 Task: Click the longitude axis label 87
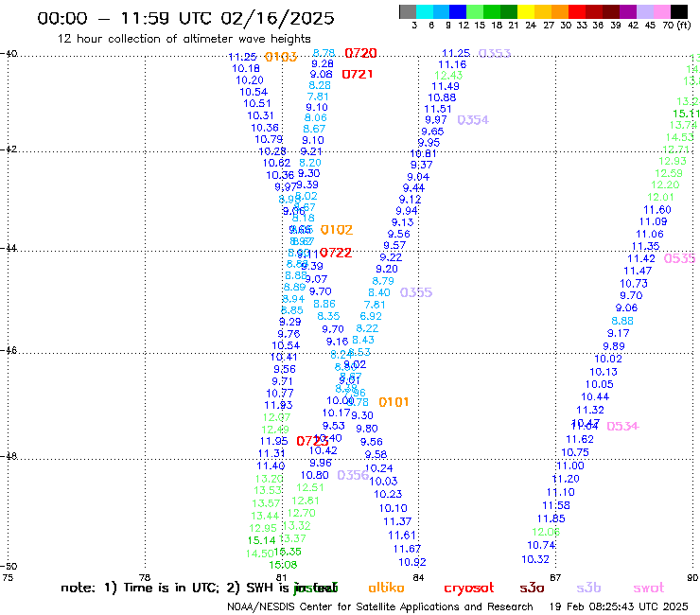555,577
